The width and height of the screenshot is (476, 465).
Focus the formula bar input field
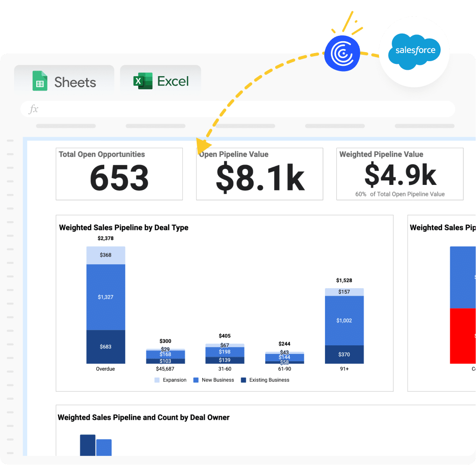(x=238, y=109)
